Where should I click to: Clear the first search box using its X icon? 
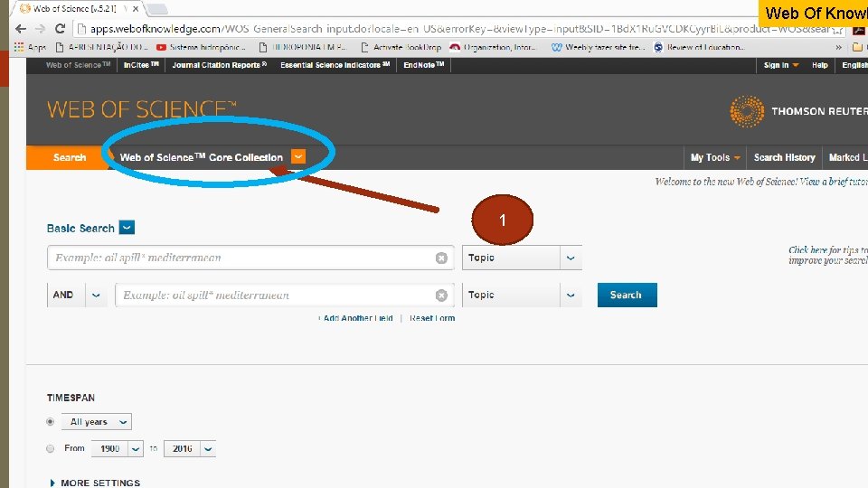pos(441,258)
